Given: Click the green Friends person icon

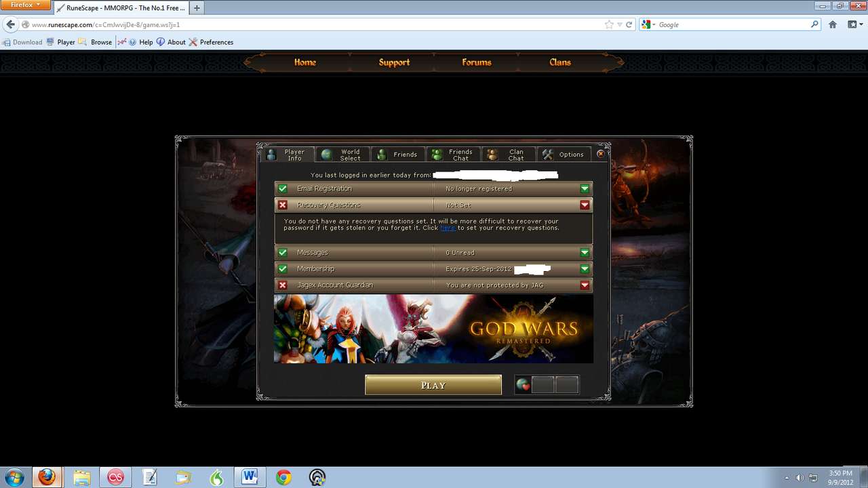Looking at the screenshot, I should pos(382,155).
